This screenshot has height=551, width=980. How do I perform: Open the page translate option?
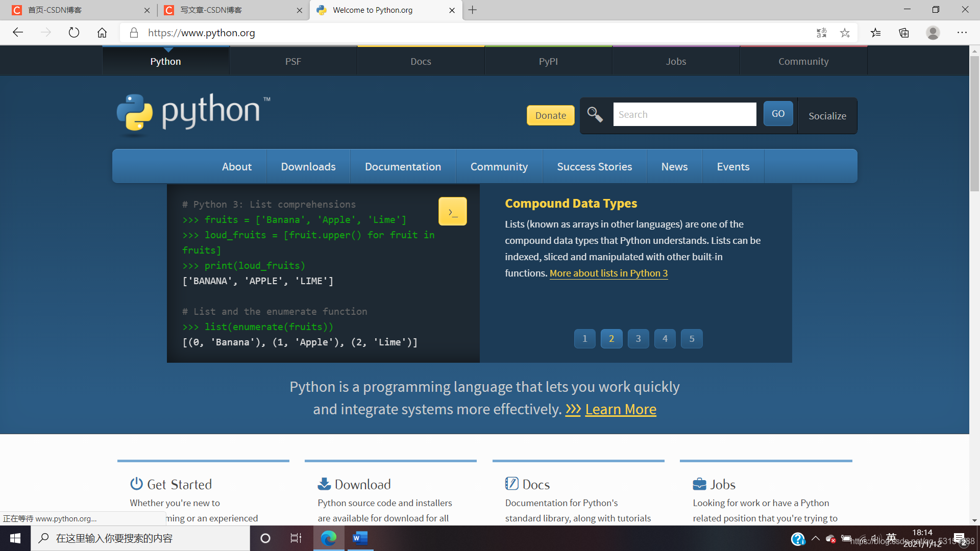coord(821,33)
